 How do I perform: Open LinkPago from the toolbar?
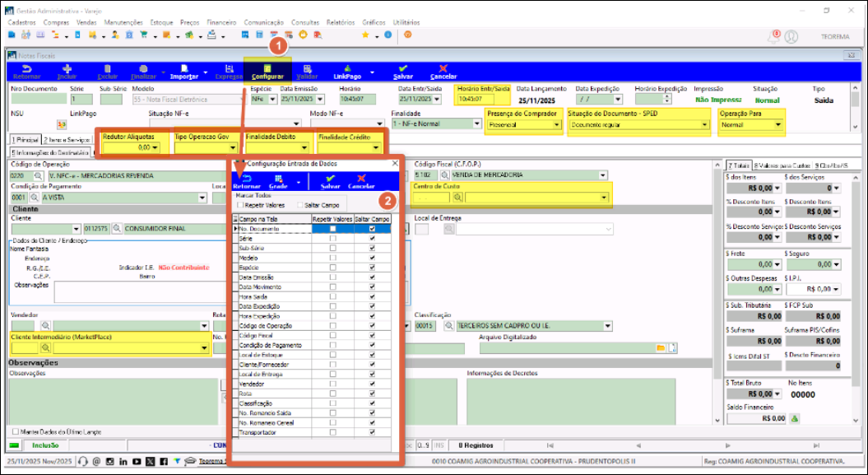coord(346,72)
